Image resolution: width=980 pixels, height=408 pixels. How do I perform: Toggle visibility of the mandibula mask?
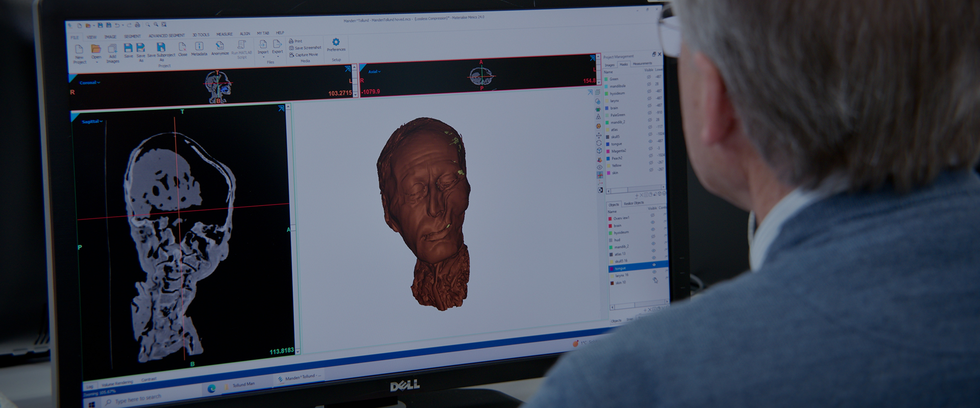click(649, 84)
